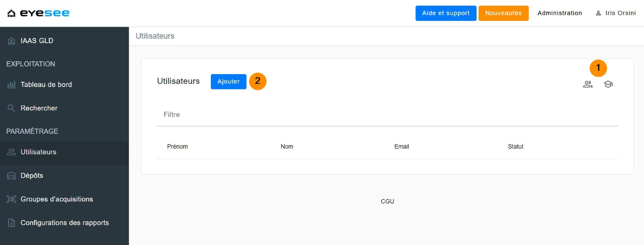Select Utilisateurs in the sidebar menu
This screenshot has height=245, width=644.
tap(38, 152)
